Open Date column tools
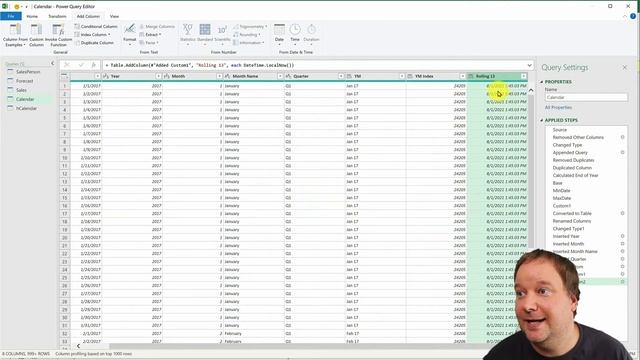Screen dimensions: 640x360 [x=279, y=34]
